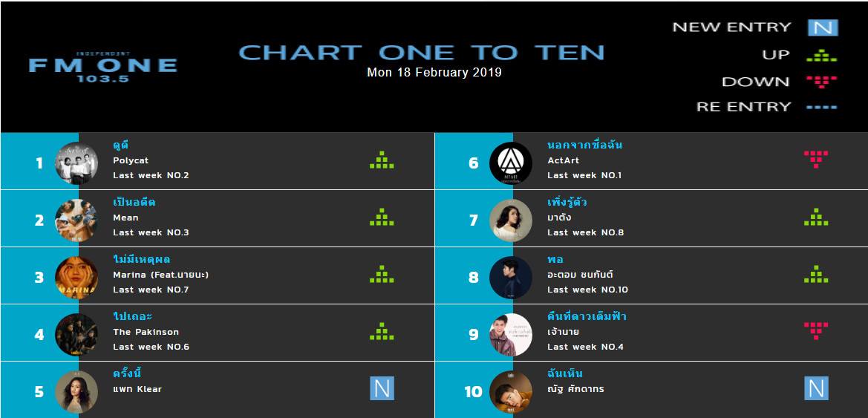
Task: Click the CHART ONE TO TEN heading
Action: coord(422,53)
